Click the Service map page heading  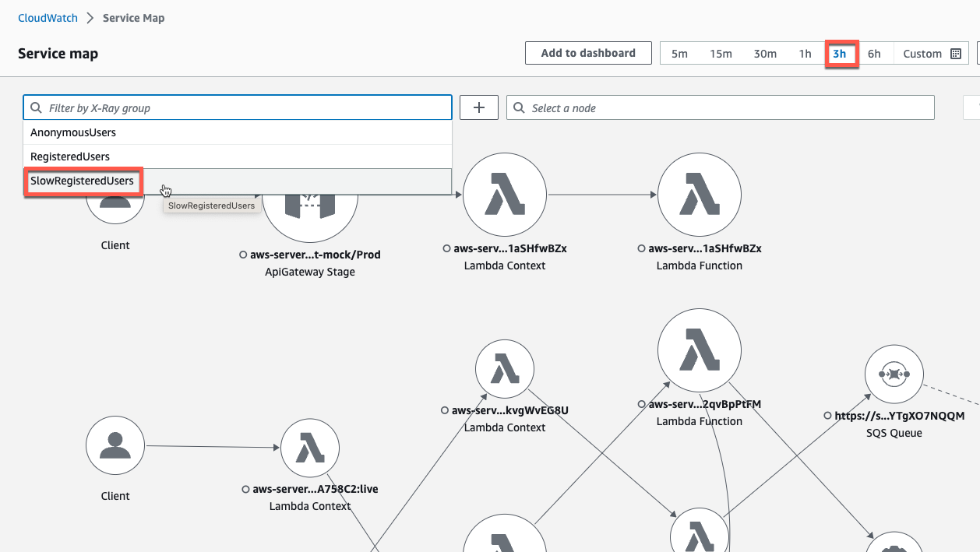pyautogui.click(x=58, y=54)
